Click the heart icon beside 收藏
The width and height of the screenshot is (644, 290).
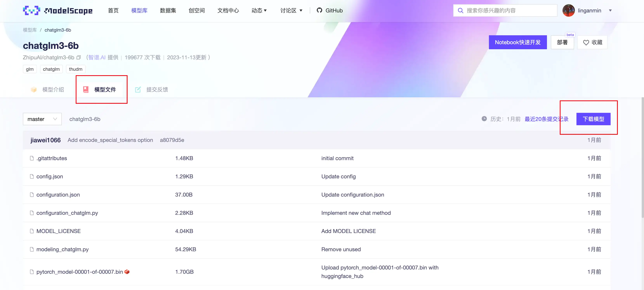pyautogui.click(x=586, y=42)
